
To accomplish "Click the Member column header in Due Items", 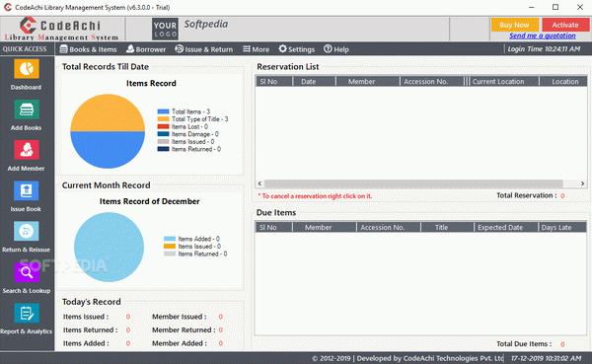I will (325, 227).
